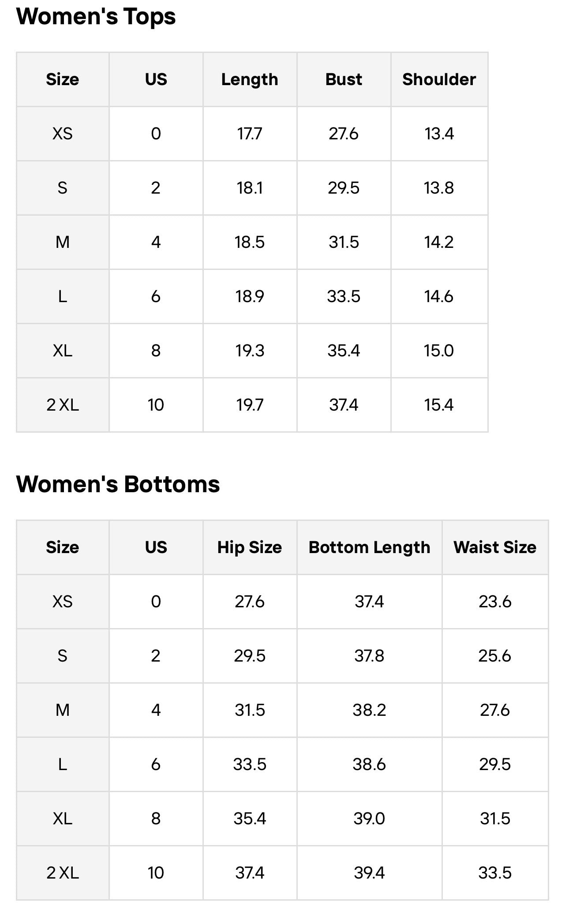The height and width of the screenshot is (924, 569).
Task: Click the Length column header in tops table
Action: (x=250, y=79)
